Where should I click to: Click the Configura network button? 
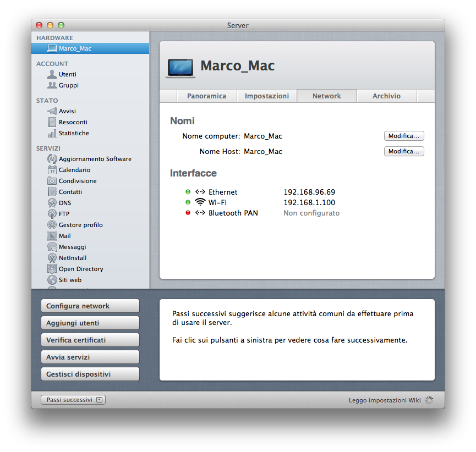(90, 306)
